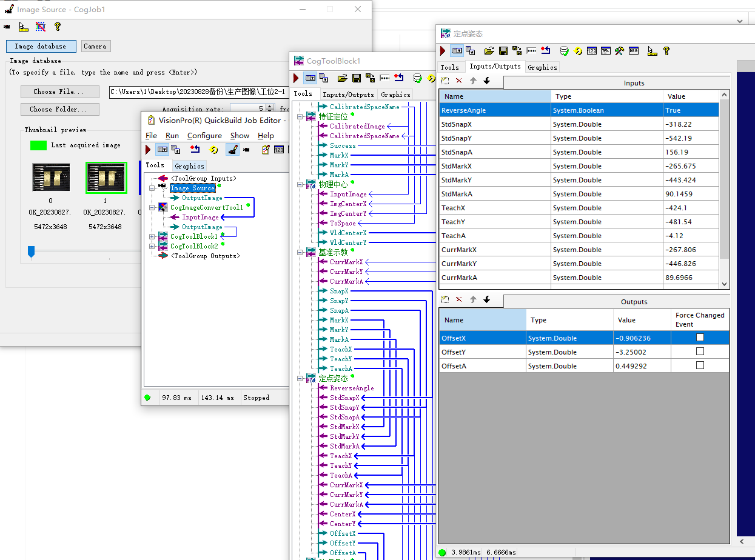Toggle Force Changed Event for OffsetX
The height and width of the screenshot is (560, 755).
pos(700,338)
